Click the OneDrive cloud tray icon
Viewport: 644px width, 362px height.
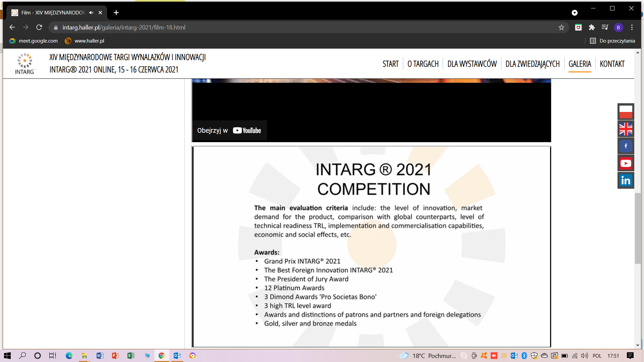[544, 356]
